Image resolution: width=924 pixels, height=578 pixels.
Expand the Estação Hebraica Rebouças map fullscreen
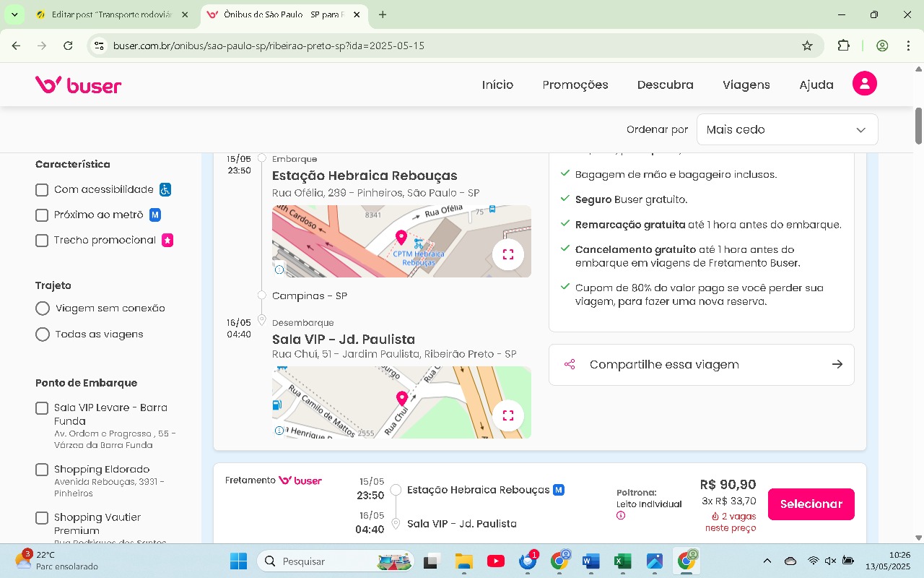pyautogui.click(x=507, y=254)
